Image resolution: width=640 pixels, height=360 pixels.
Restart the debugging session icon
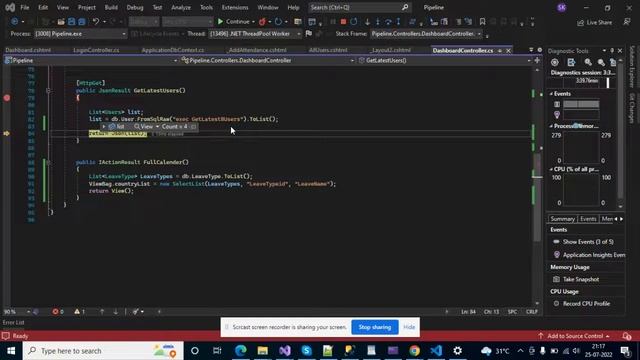coord(354,22)
